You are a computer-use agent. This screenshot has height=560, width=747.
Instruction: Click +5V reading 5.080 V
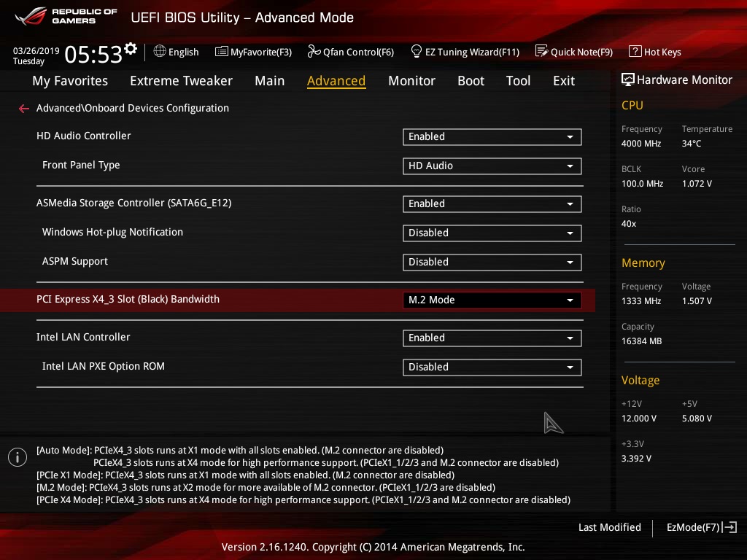(x=697, y=419)
